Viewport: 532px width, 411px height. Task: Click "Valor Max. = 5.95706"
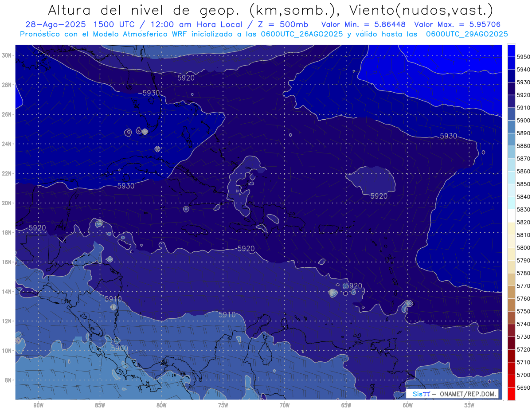tap(457, 25)
